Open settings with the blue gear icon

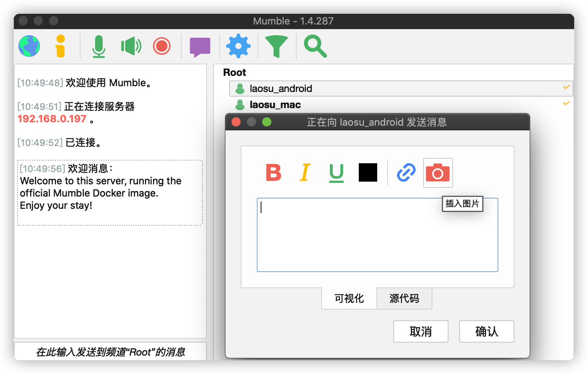(238, 46)
